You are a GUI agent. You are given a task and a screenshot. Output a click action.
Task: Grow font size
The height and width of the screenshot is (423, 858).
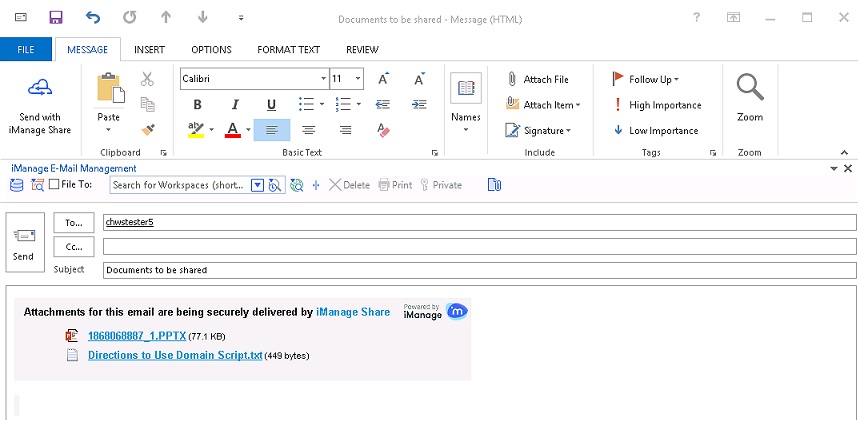384,79
